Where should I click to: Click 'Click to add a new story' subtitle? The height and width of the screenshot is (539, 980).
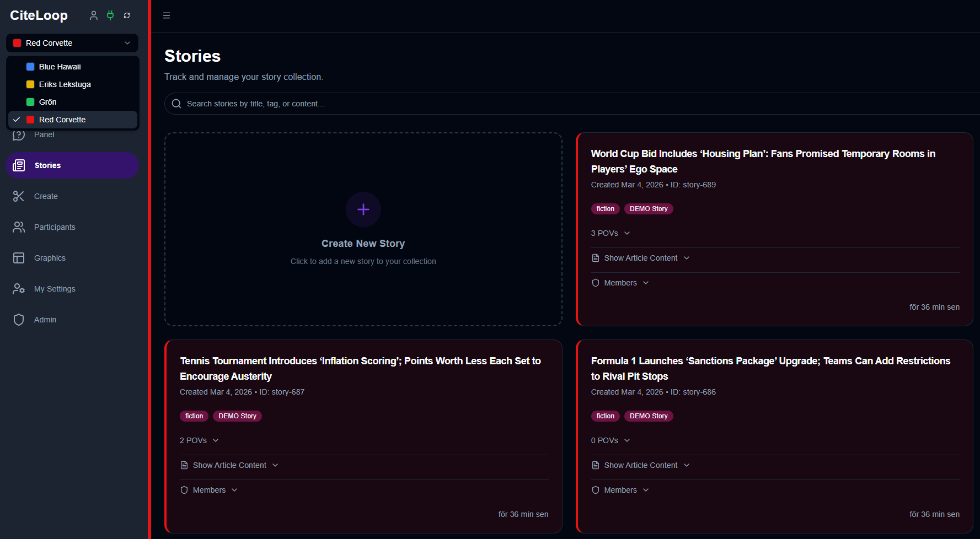pos(363,261)
